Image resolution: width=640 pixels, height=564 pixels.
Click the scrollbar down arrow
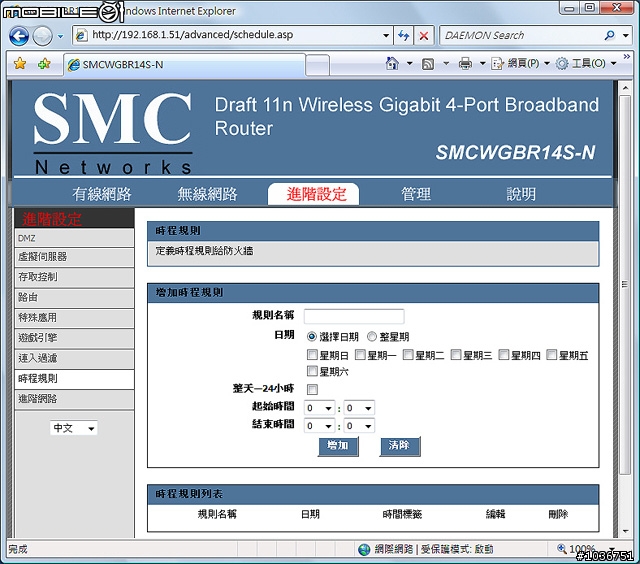[x=625, y=531]
